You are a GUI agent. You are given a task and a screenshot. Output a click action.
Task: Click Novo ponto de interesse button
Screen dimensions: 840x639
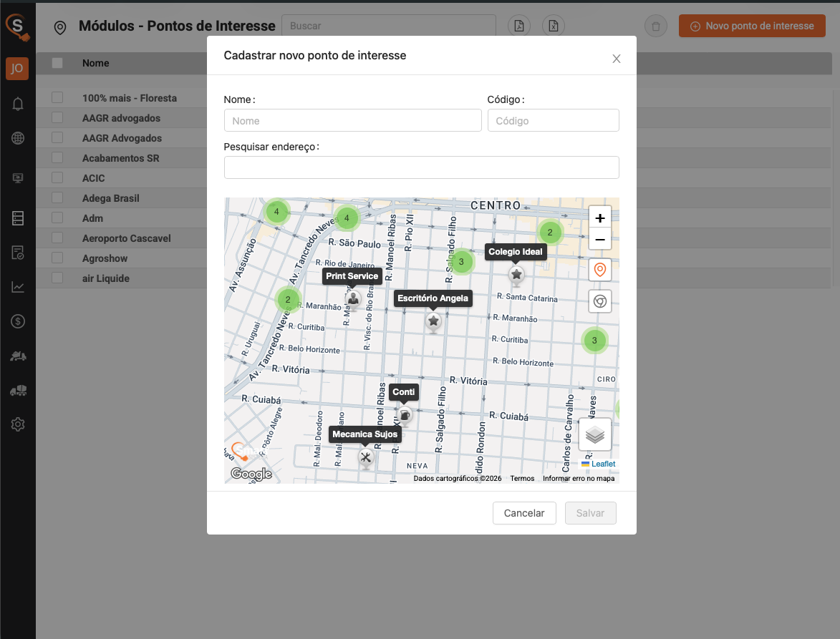752,26
